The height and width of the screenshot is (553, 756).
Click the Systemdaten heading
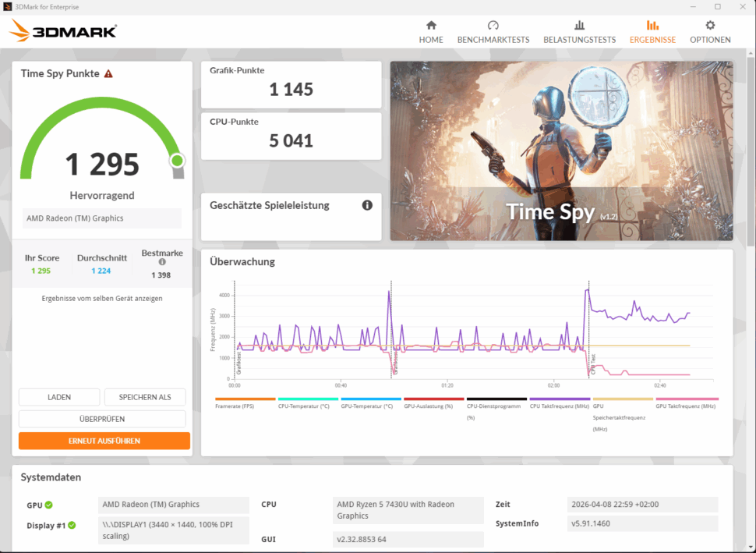pyautogui.click(x=51, y=477)
